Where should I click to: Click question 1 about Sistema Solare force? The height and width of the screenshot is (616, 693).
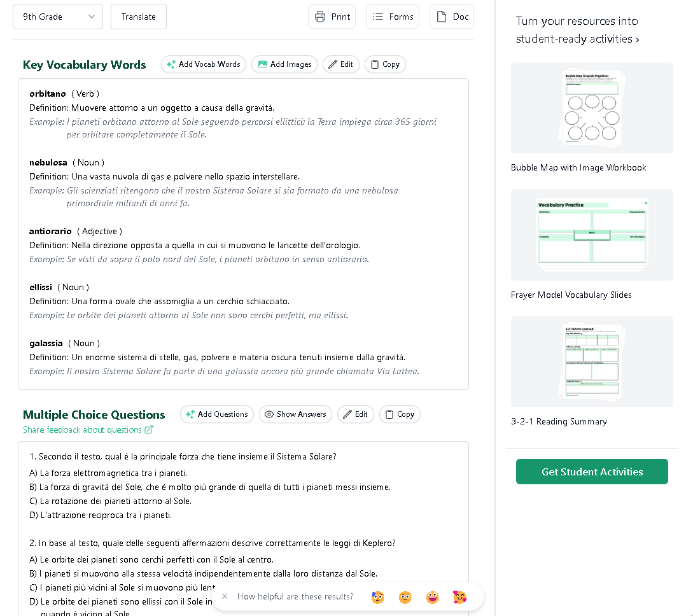(183, 456)
